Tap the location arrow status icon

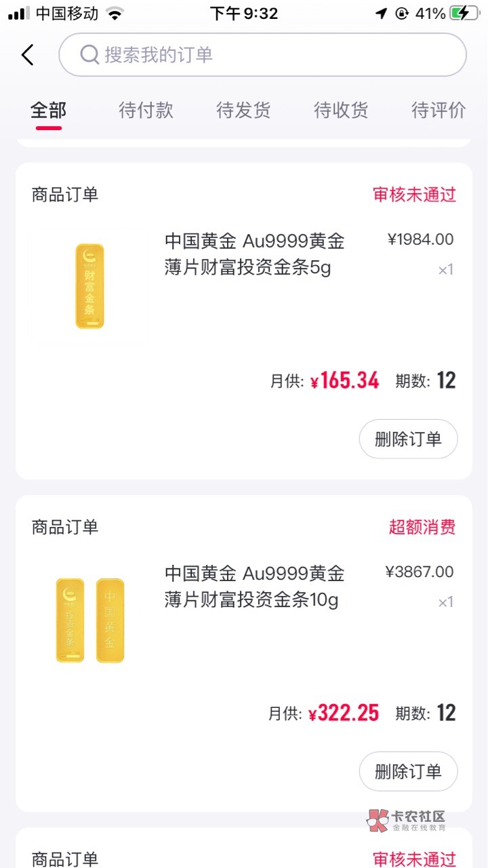click(x=382, y=14)
